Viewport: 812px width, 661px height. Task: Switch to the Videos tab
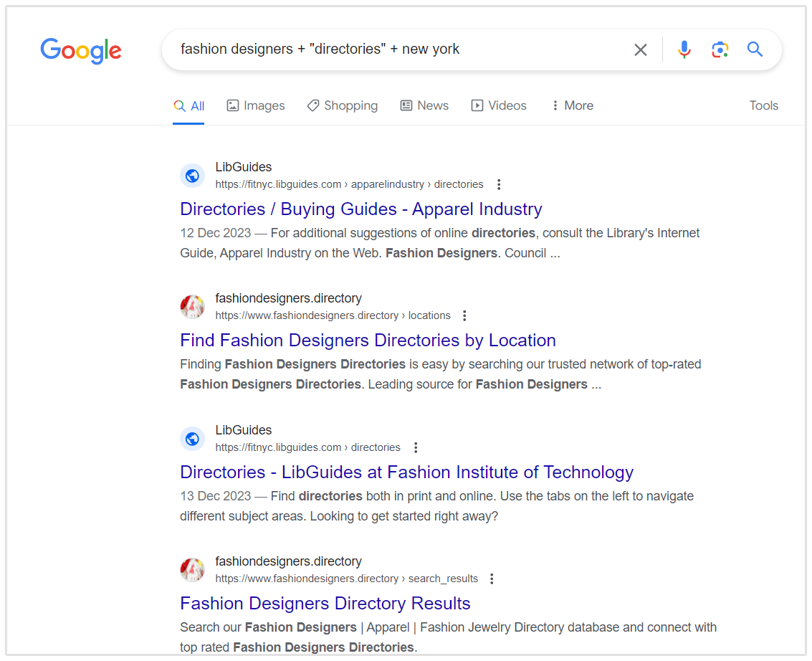point(499,105)
